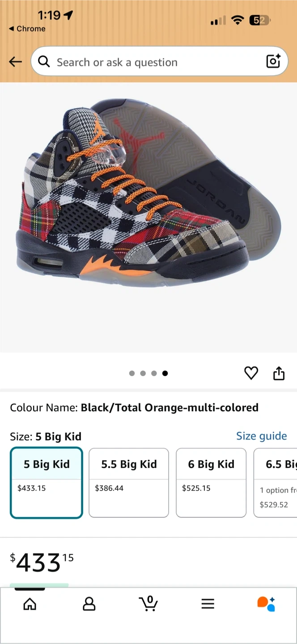Screen dimensions: 297x644
Task: Add item to wishlist heart icon
Action: click(x=251, y=373)
